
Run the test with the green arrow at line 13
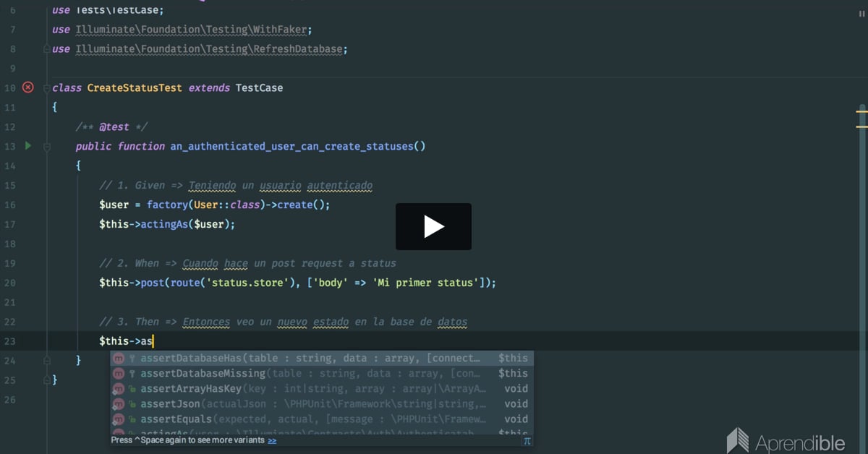click(x=28, y=146)
